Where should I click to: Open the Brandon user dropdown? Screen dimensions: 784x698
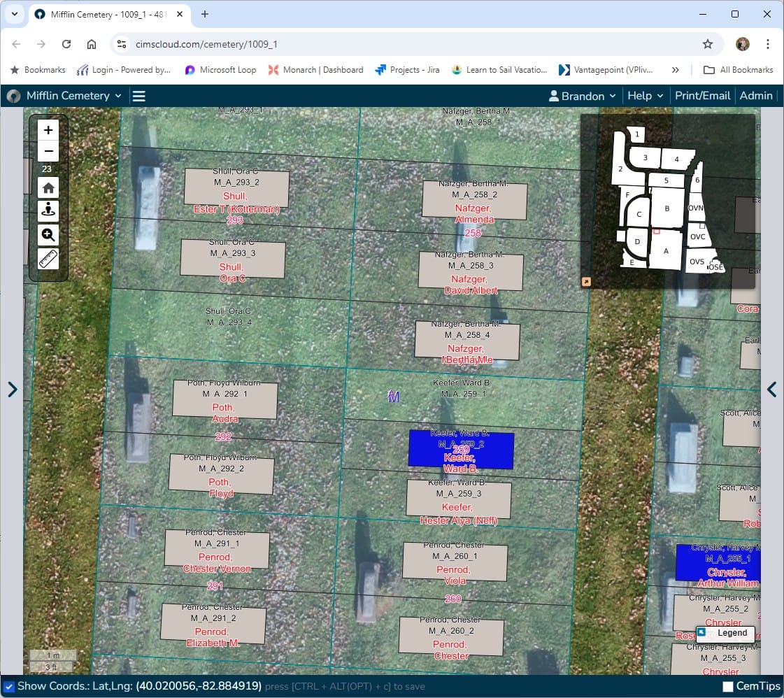[x=582, y=96]
